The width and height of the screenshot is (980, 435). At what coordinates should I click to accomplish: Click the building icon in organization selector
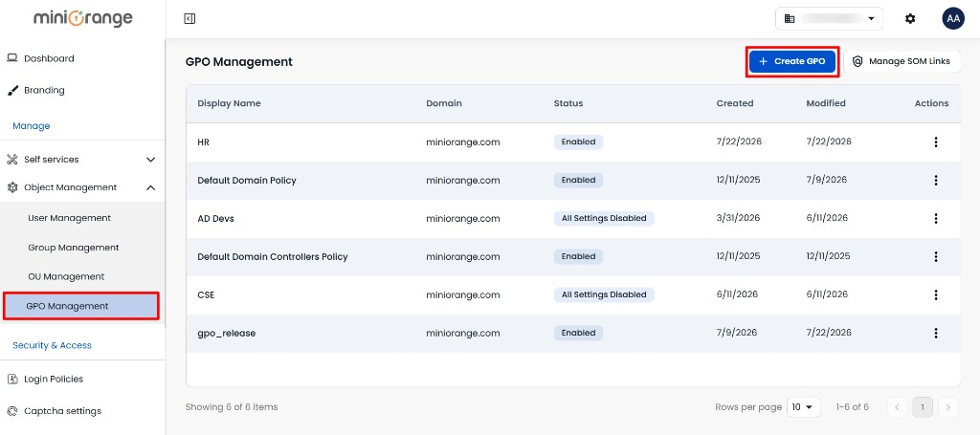point(790,19)
